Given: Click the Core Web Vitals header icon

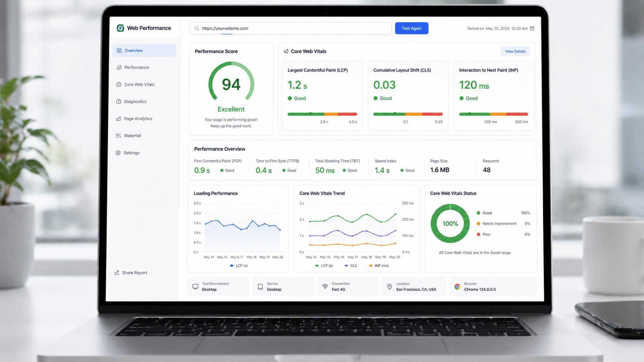Looking at the screenshot, I should (286, 51).
